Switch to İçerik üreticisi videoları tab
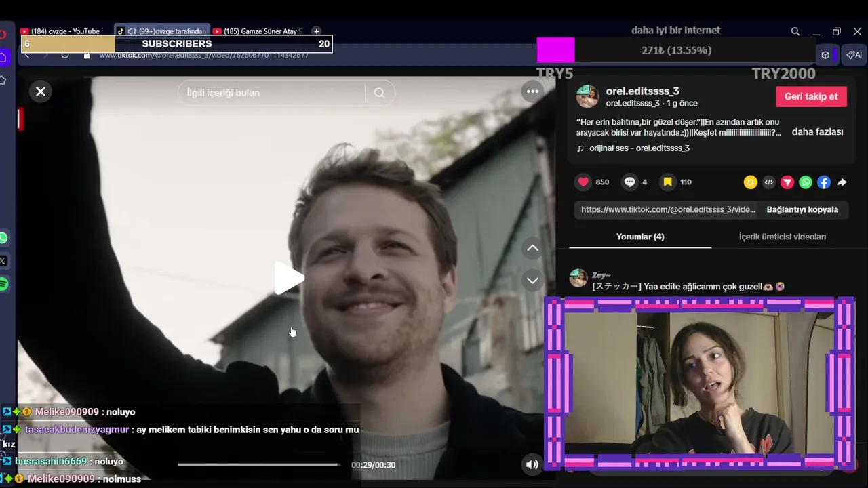This screenshot has width=868, height=488. coord(783,237)
